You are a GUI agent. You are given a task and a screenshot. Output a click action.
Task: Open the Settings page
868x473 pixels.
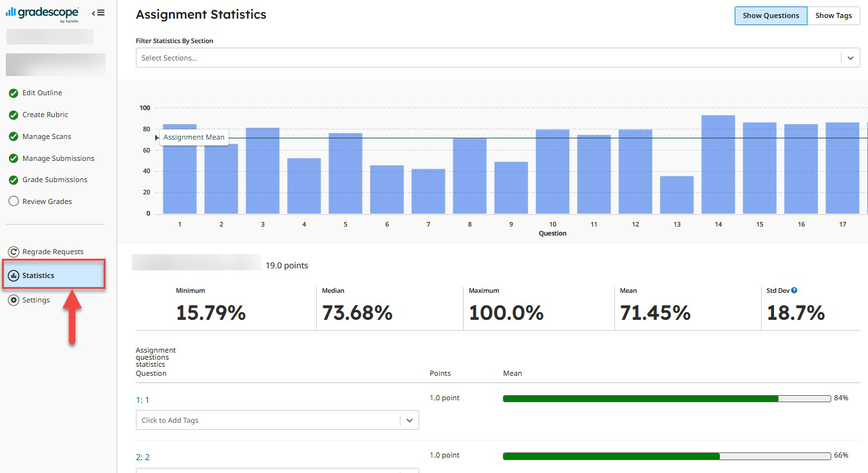click(36, 300)
